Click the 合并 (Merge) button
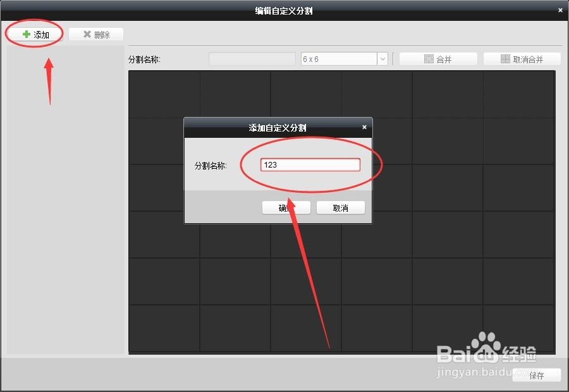This screenshot has height=392, width=569. pos(438,59)
